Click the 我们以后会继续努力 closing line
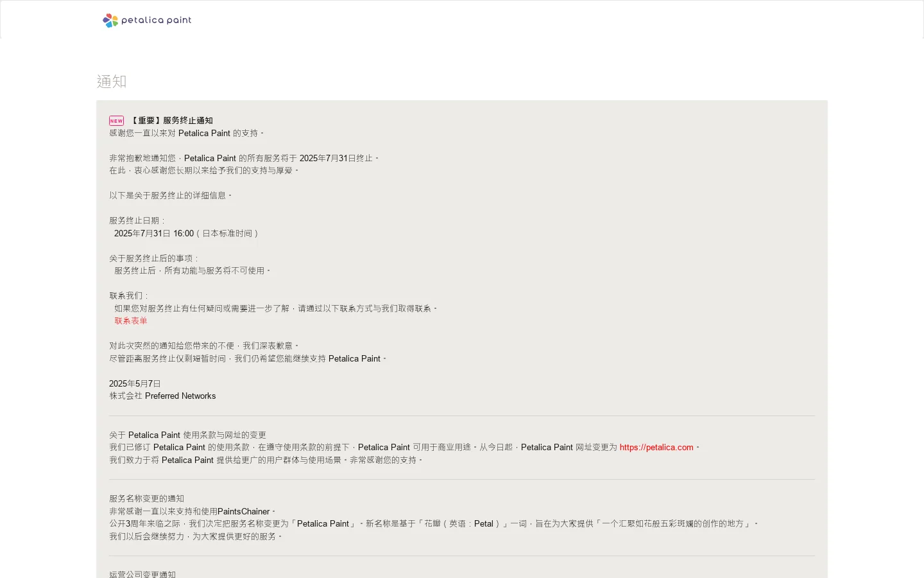This screenshot has height=578, width=924. point(195,537)
